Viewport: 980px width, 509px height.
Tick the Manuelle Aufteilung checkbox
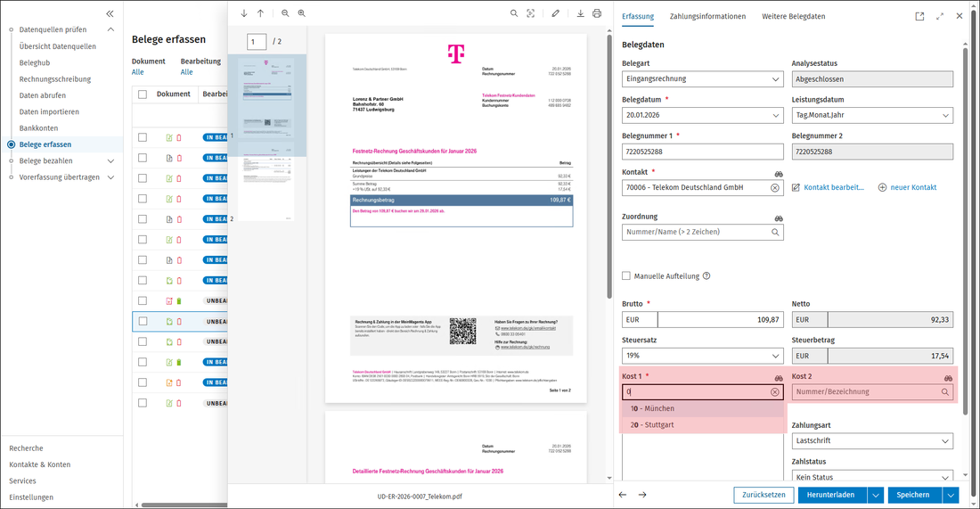626,275
